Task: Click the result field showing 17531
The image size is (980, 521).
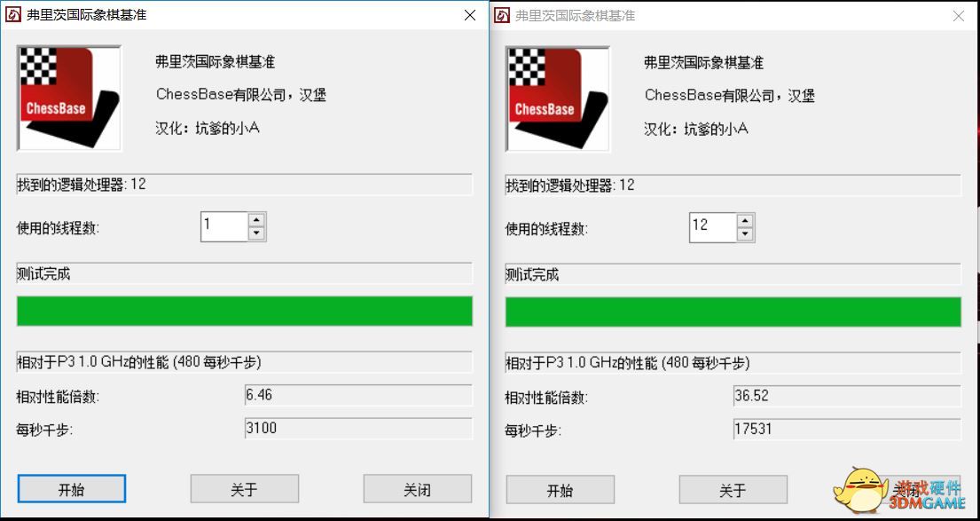Action: [847, 430]
